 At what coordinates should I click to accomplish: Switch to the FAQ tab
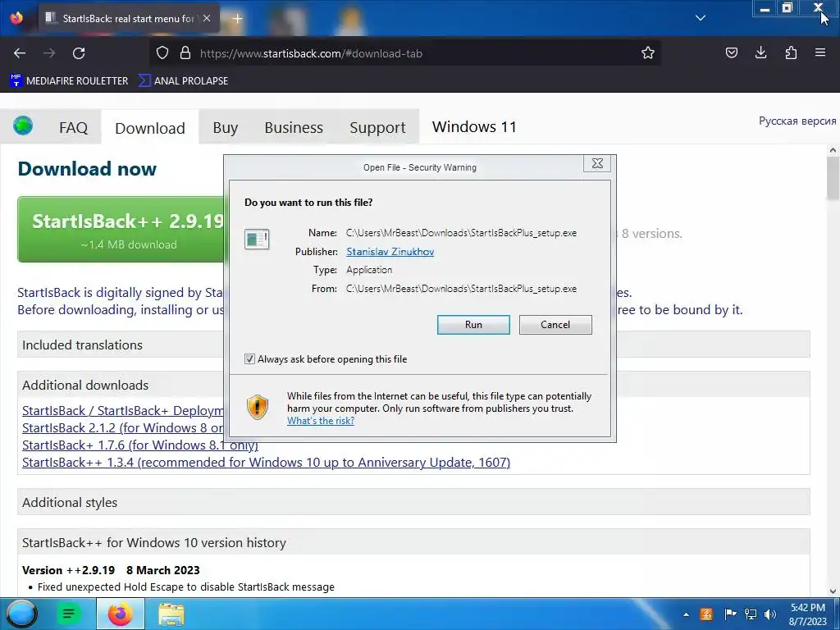tap(73, 127)
